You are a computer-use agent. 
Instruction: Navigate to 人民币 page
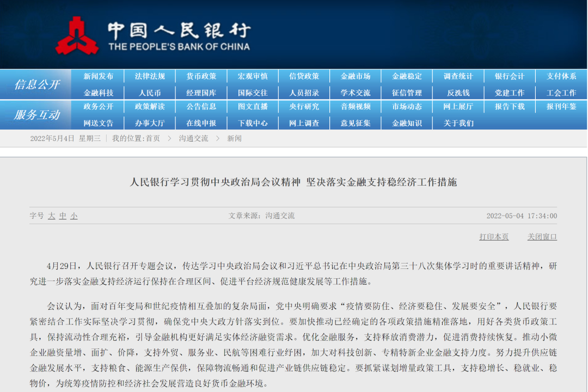[x=150, y=93]
